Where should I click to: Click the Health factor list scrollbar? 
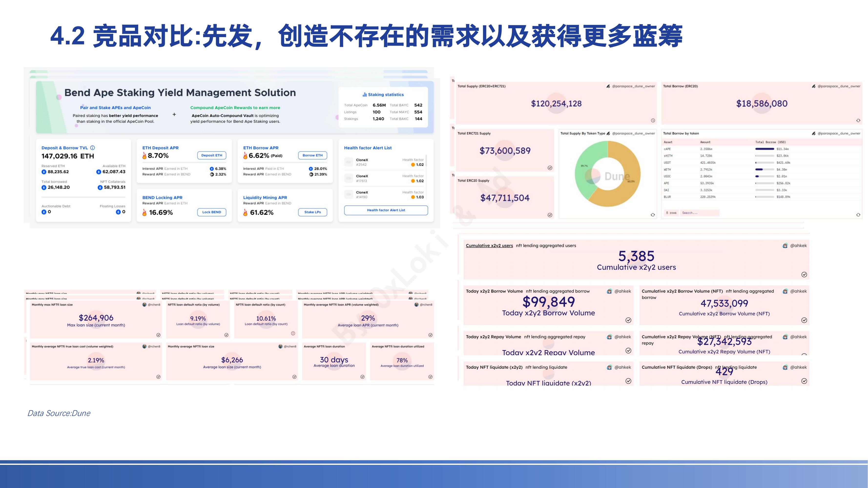click(x=427, y=160)
